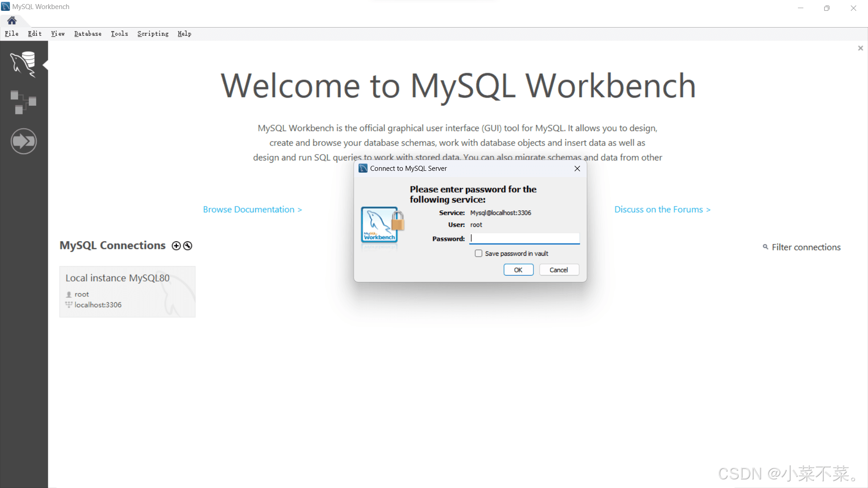Open the models sidebar icon
The image size is (868, 488).
tap(23, 102)
